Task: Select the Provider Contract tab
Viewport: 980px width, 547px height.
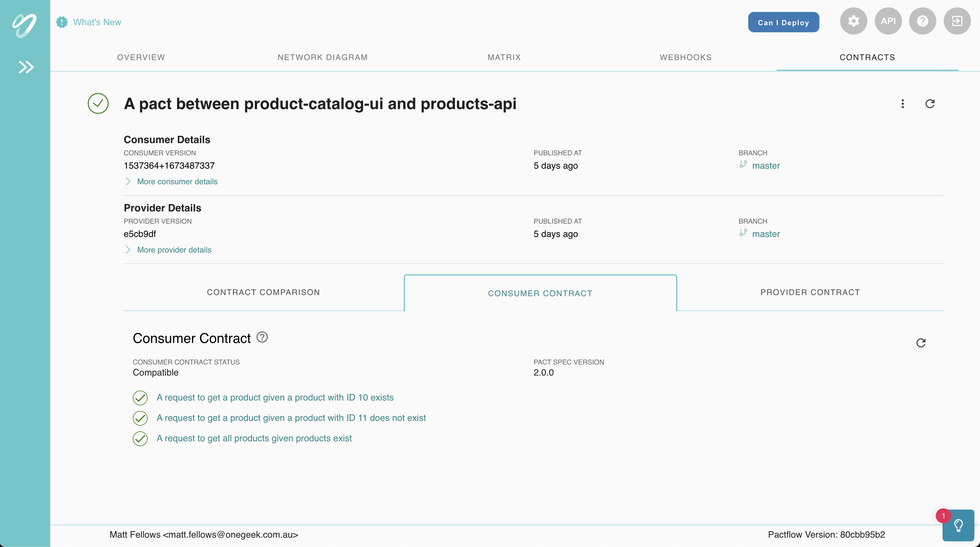Action: pos(810,292)
